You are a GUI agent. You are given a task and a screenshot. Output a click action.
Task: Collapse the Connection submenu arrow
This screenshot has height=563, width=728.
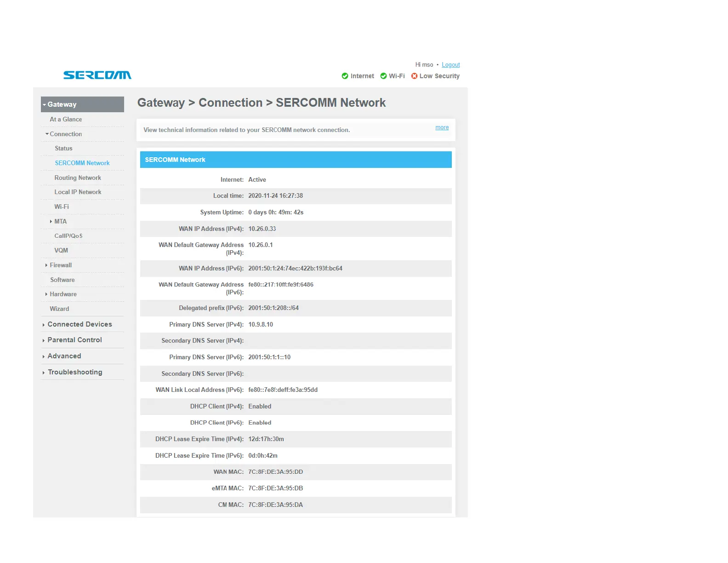(x=47, y=134)
